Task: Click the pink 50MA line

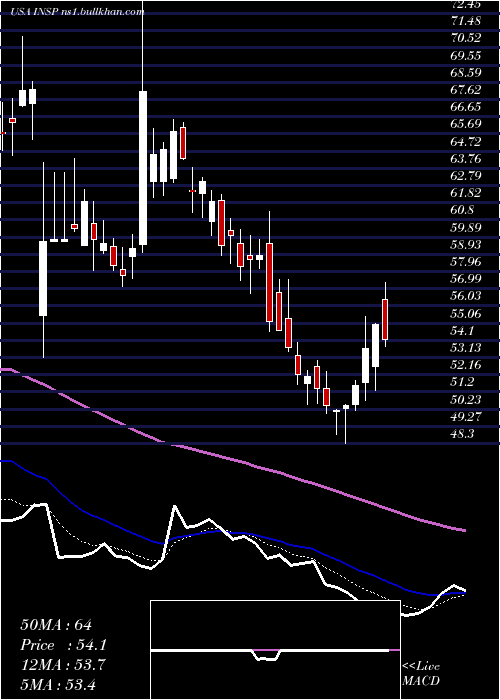Action: click(x=232, y=460)
